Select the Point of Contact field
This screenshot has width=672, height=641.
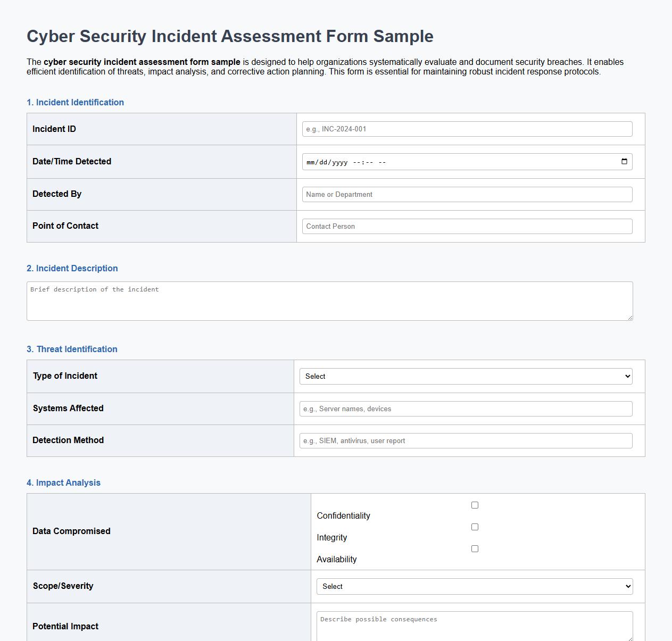[466, 226]
